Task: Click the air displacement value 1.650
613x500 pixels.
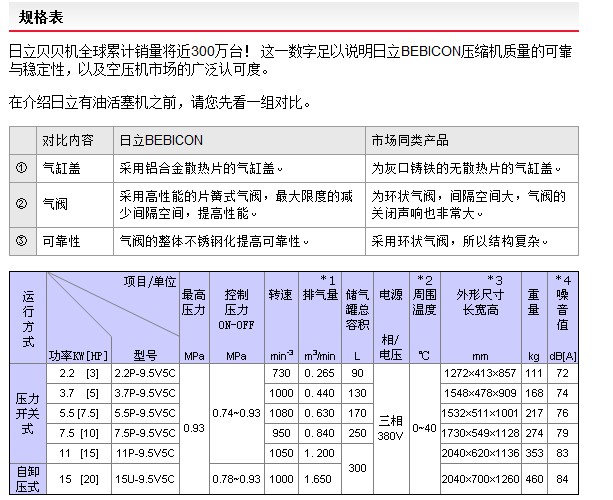Action: point(320,479)
